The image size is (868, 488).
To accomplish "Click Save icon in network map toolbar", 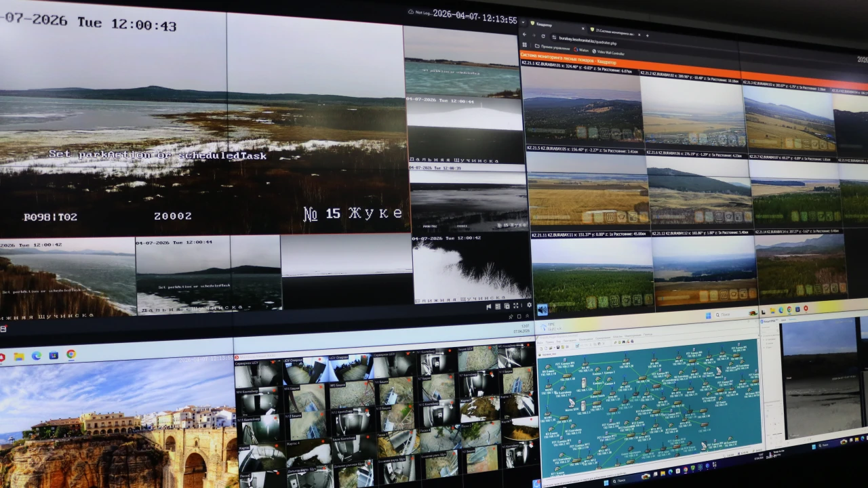I will pyautogui.click(x=557, y=347).
